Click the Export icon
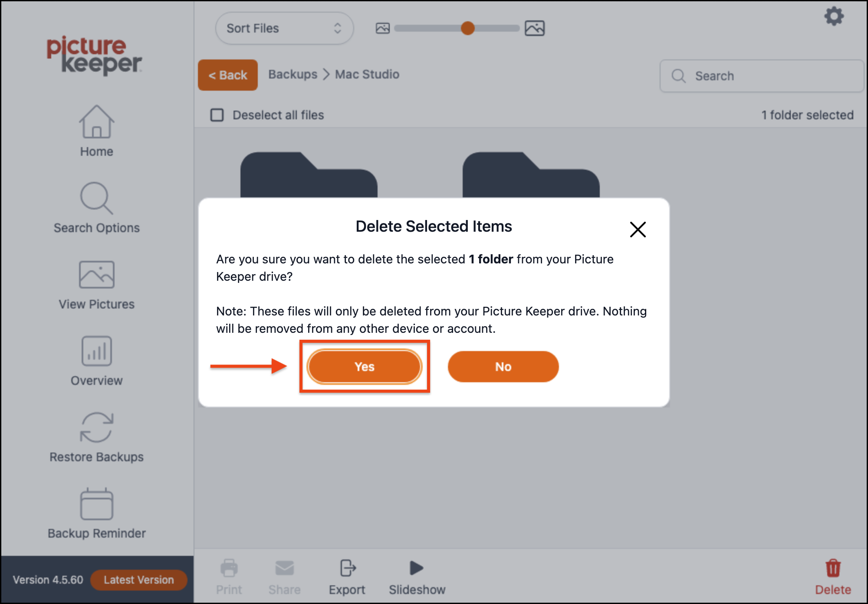 pyautogui.click(x=347, y=568)
